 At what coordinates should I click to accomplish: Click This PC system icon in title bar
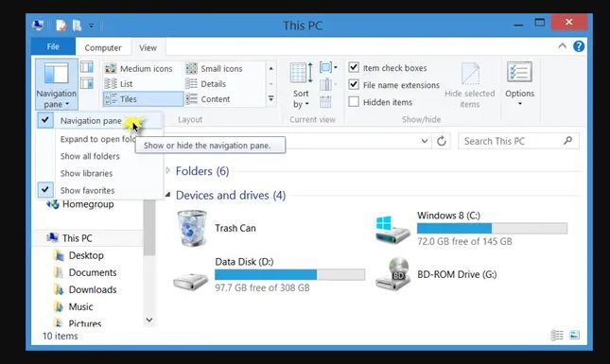point(38,26)
